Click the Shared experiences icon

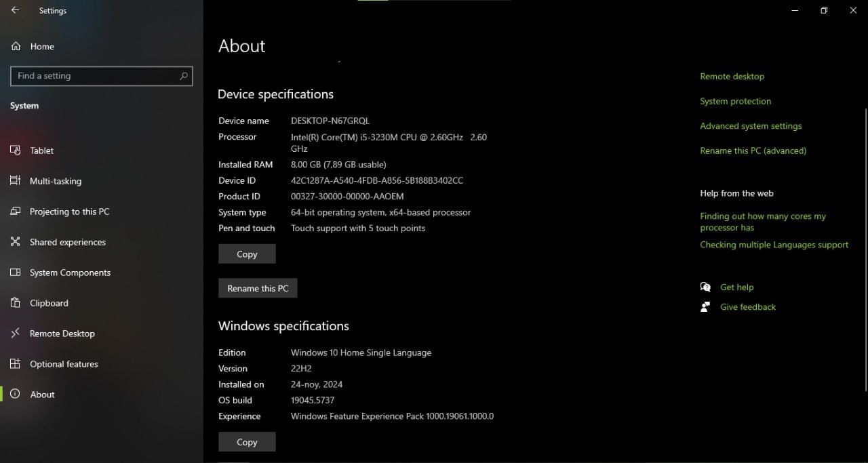click(15, 242)
